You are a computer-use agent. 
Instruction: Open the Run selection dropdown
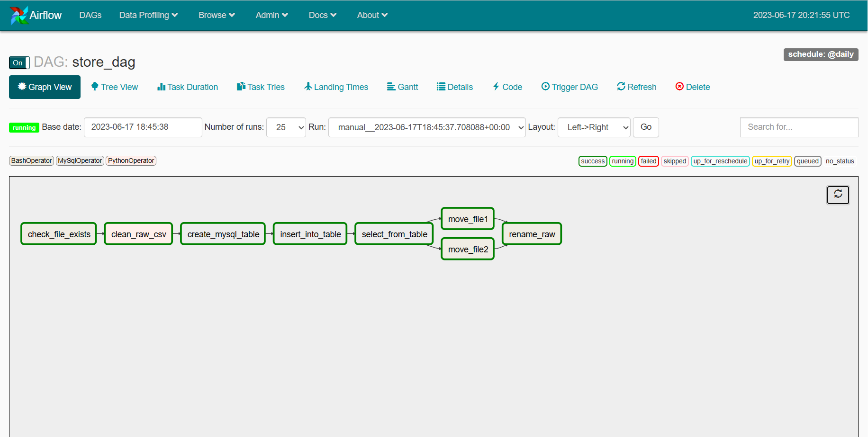(x=427, y=127)
